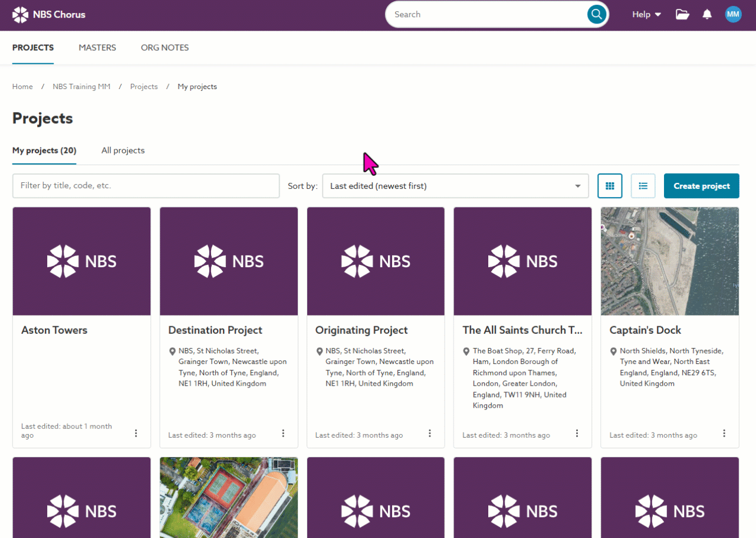Click location pin on Originating Project card
The image size is (756, 538).
[319, 351]
